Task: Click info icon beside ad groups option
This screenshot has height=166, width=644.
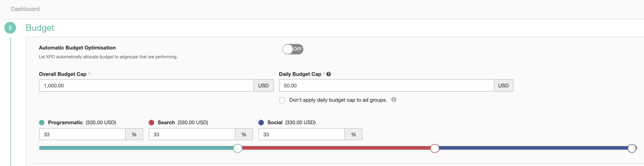Action: pos(394,100)
